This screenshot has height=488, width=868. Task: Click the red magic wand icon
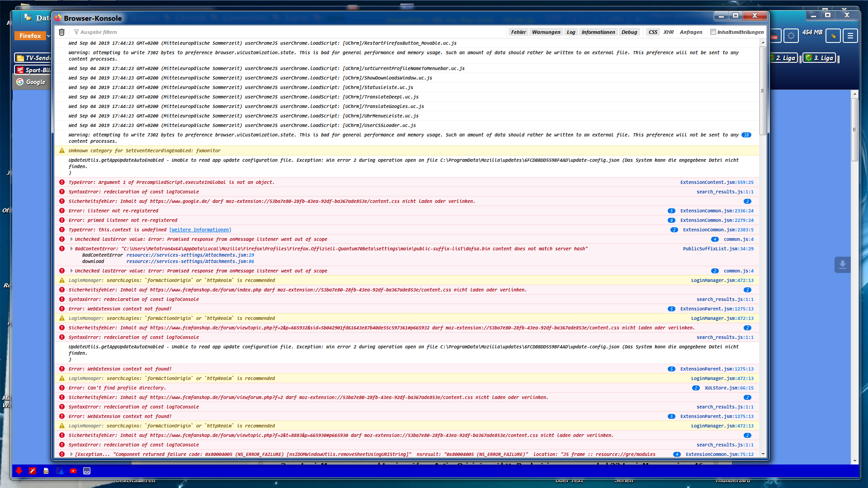(x=33, y=471)
